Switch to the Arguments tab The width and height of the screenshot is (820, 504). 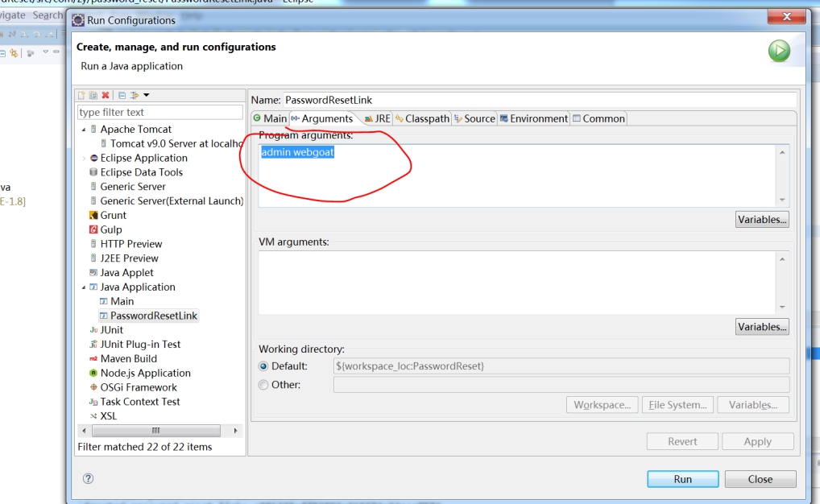[322, 118]
